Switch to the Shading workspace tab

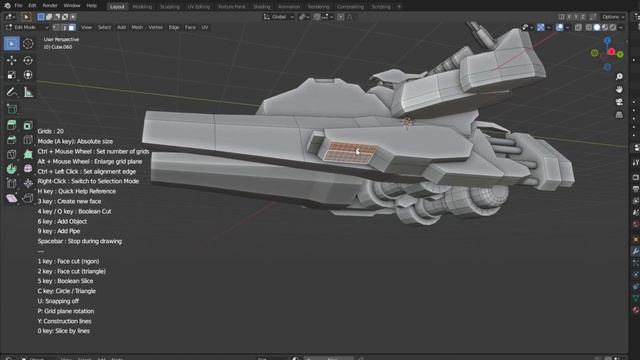[262, 7]
